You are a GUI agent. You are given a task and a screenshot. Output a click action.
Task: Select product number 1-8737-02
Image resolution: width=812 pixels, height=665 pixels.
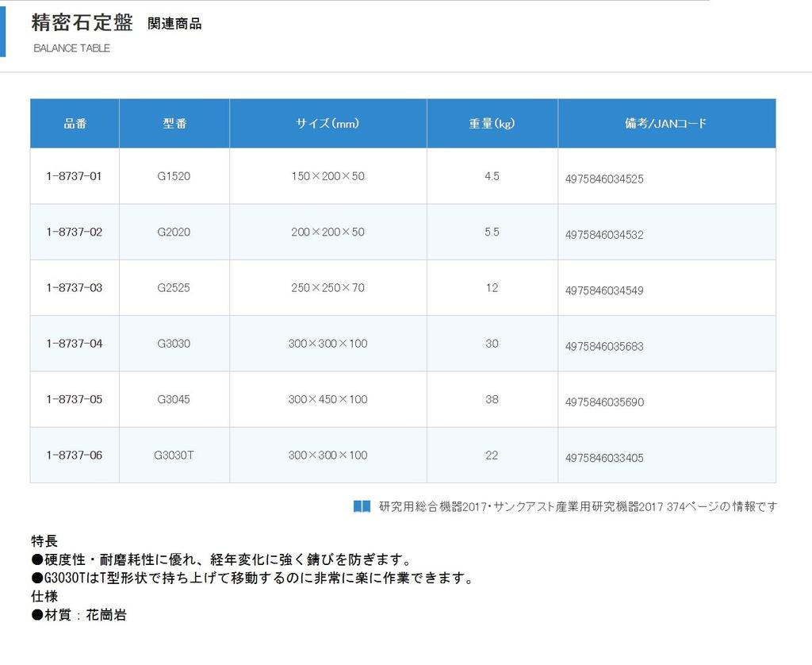[75, 233]
